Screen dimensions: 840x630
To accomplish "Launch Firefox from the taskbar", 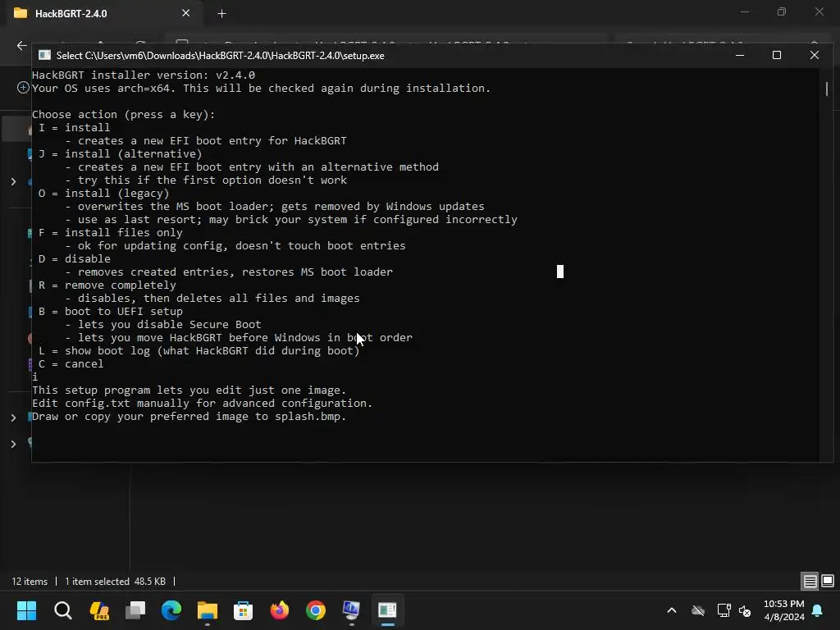I will [280, 610].
